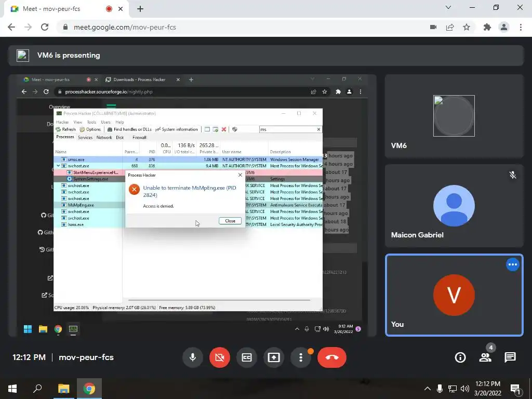Image resolution: width=532 pixels, height=399 pixels.
Task: Bookmark this tab star icon
Action: pos(467,27)
